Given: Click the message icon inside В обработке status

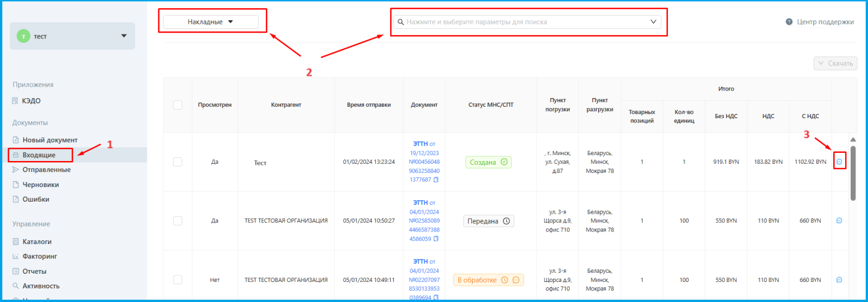Looking at the screenshot, I should click(x=516, y=280).
